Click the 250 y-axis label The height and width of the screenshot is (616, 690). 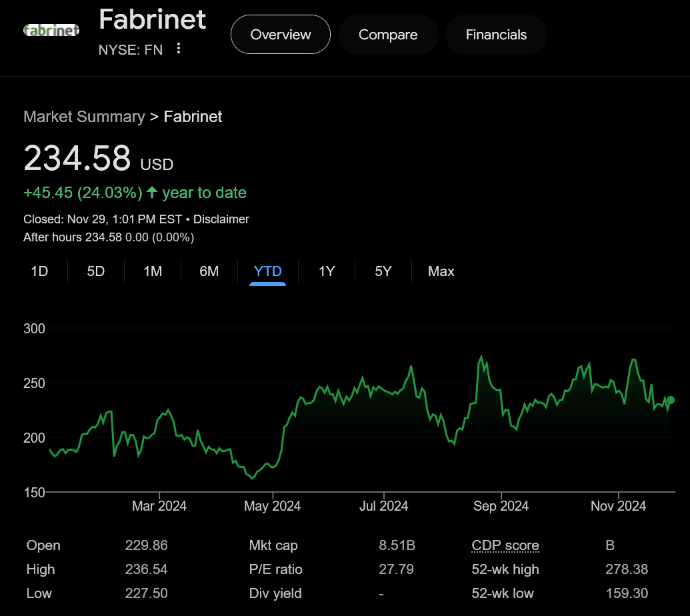[x=34, y=383]
